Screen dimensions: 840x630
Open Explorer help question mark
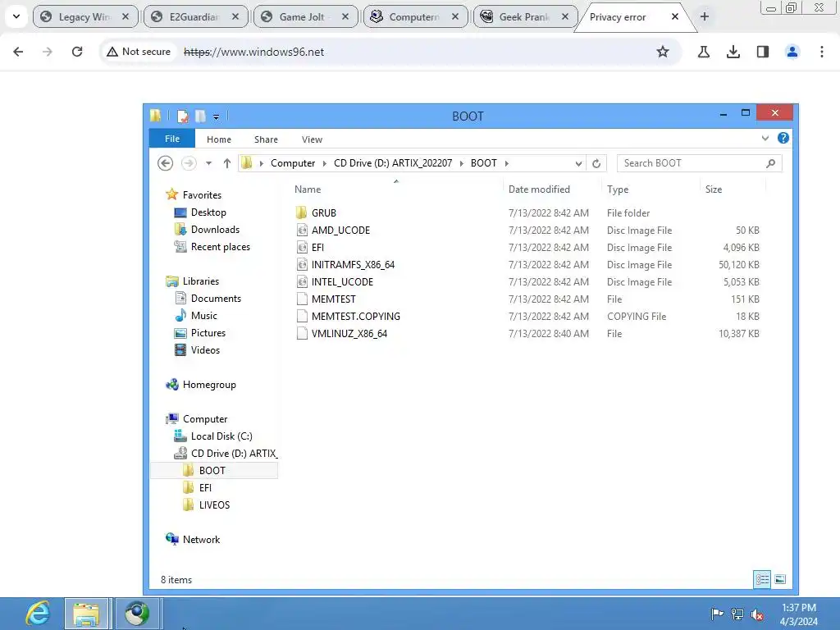[783, 138]
